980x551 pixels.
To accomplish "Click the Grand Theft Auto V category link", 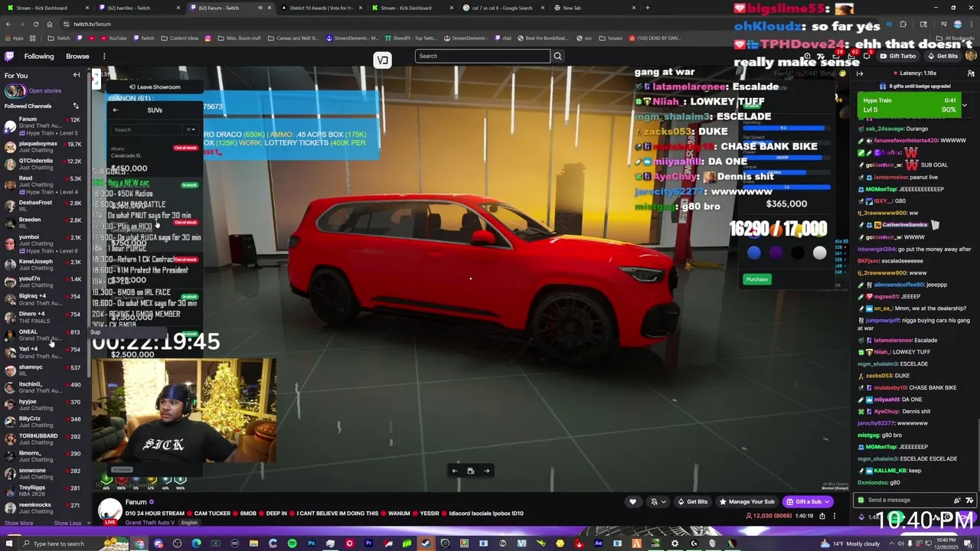I will pyautogui.click(x=151, y=523).
